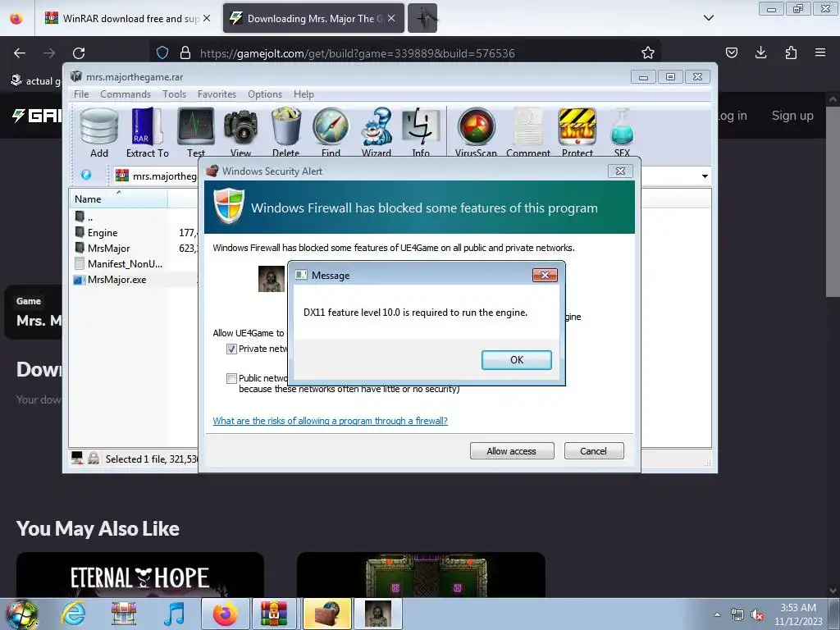Screen dimensions: 840x630
Task: Open firewall risks help link
Action: pyautogui.click(x=330, y=421)
